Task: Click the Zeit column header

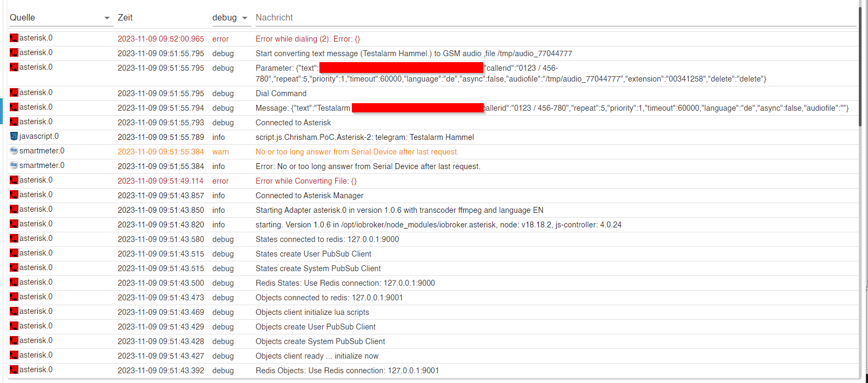Action: click(x=125, y=18)
